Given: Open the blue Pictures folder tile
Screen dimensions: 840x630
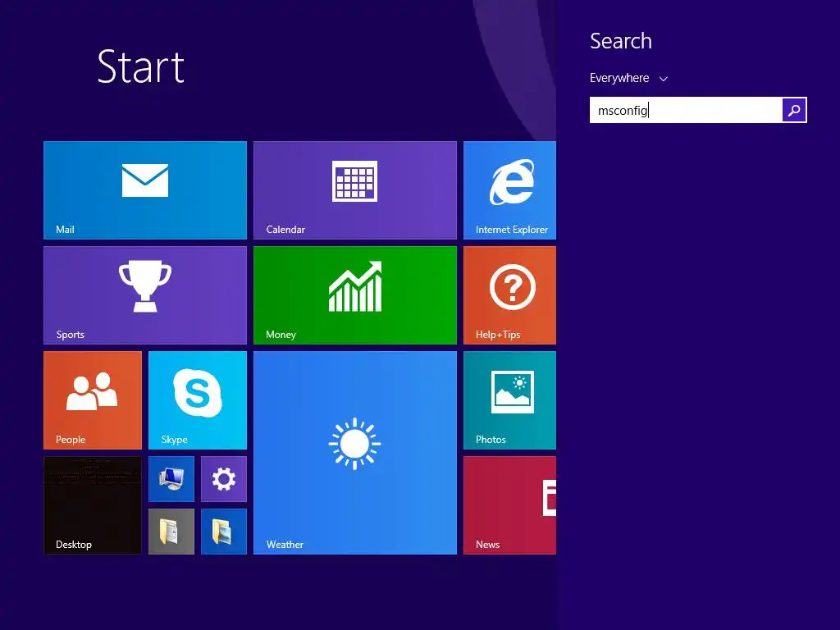Looking at the screenshot, I should [224, 532].
